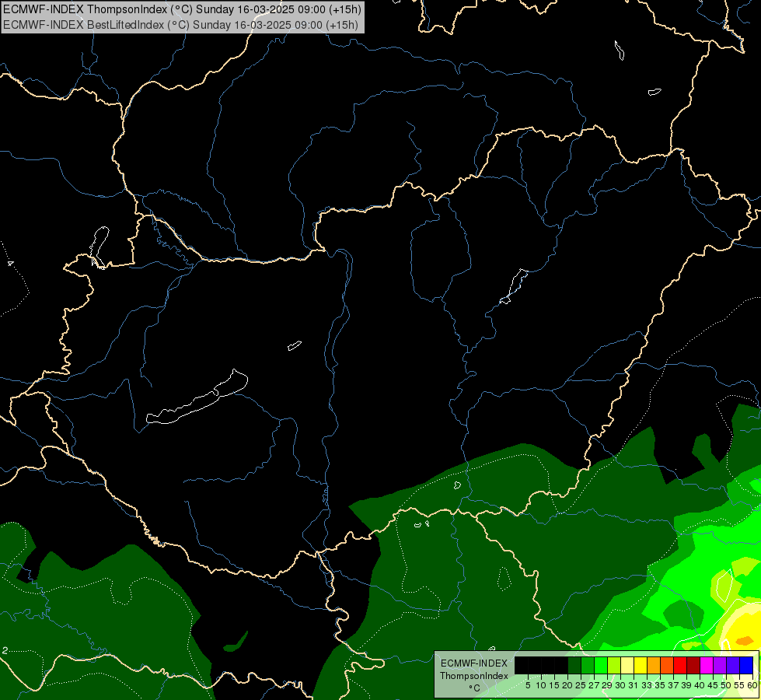This screenshot has height=700, width=761.
Task: Click the °C unit label in legend
Action: [x=474, y=688]
